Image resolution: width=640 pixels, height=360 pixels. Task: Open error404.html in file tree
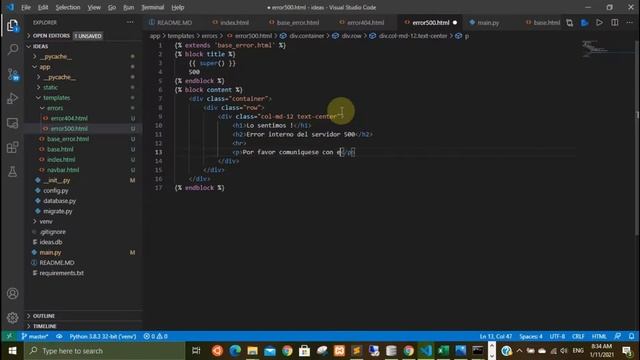[x=69, y=118]
